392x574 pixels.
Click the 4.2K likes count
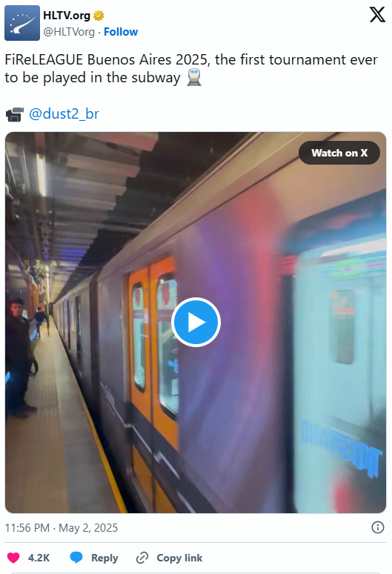click(39, 558)
